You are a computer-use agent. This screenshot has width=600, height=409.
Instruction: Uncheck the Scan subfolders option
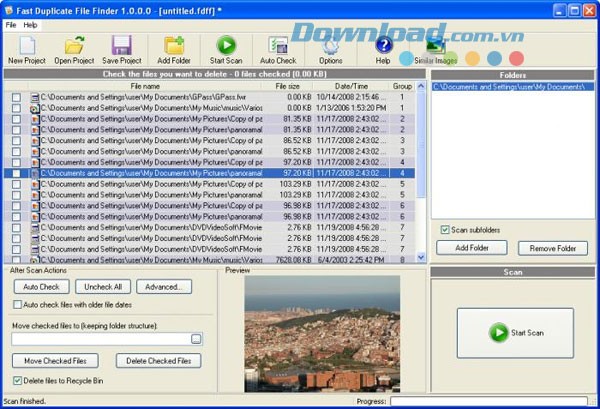(445, 230)
